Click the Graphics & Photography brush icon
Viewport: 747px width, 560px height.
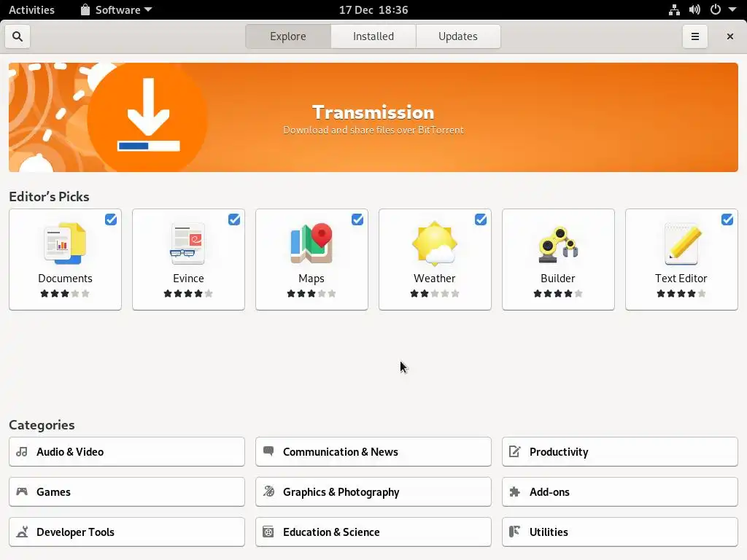268,491
